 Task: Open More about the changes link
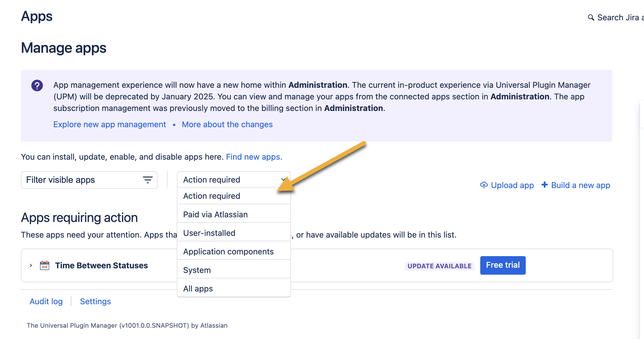coord(227,125)
